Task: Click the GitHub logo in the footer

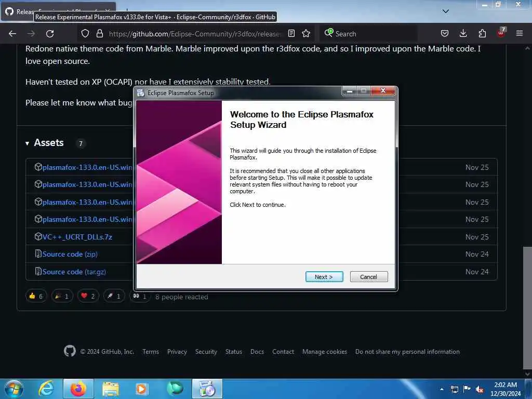Action: (70, 351)
